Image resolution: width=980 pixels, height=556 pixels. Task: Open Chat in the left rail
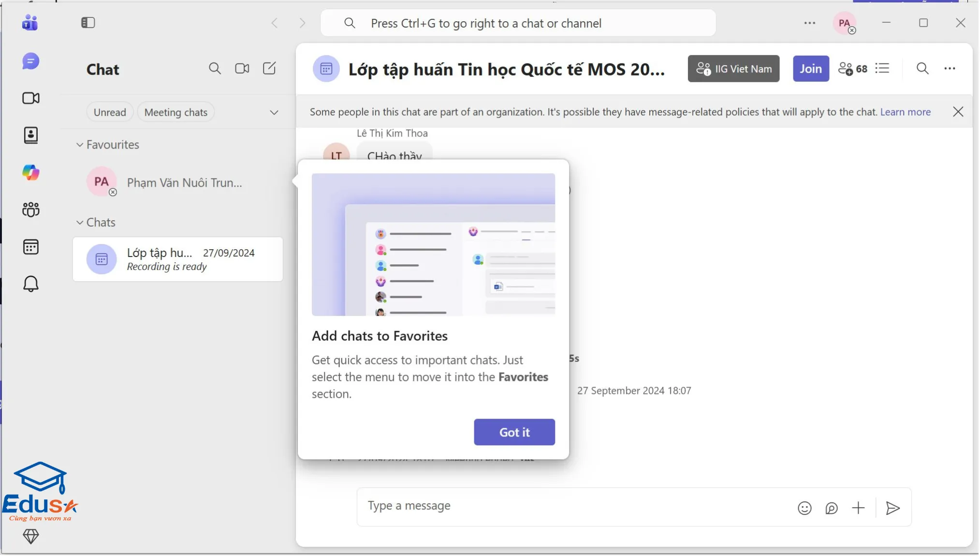30,61
